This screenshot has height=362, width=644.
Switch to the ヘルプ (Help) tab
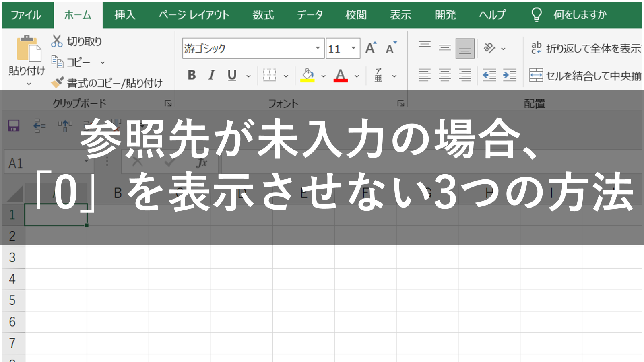pyautogui.click(x=492, y=15)
